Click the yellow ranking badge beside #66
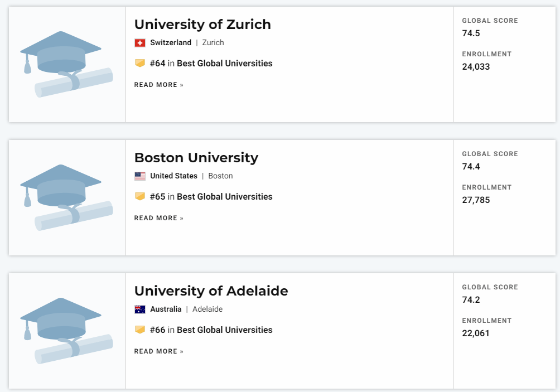The width and height of the screenshot is (560, 392). pos(140,330)
